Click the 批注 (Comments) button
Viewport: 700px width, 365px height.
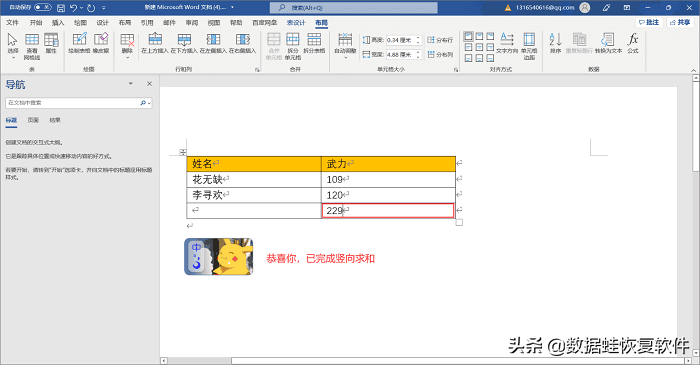pos(649,22)
